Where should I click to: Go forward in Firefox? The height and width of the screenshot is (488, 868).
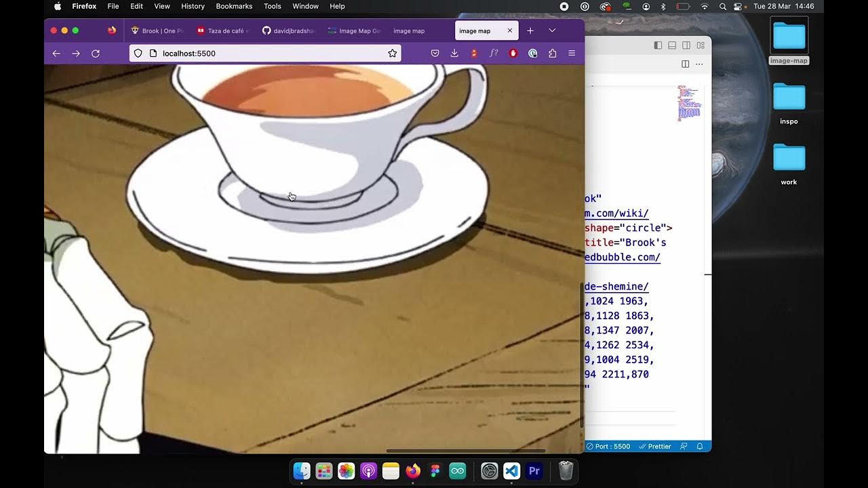click(76, 54)
